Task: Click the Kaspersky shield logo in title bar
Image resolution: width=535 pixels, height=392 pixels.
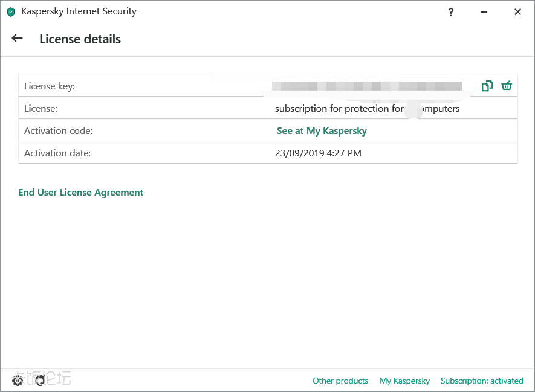Action: [x=11, y=12]
